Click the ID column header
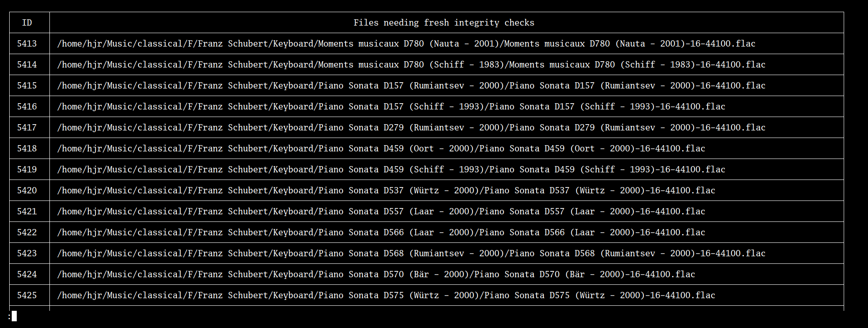Screen dimensions: 868x328 [27, 23]
